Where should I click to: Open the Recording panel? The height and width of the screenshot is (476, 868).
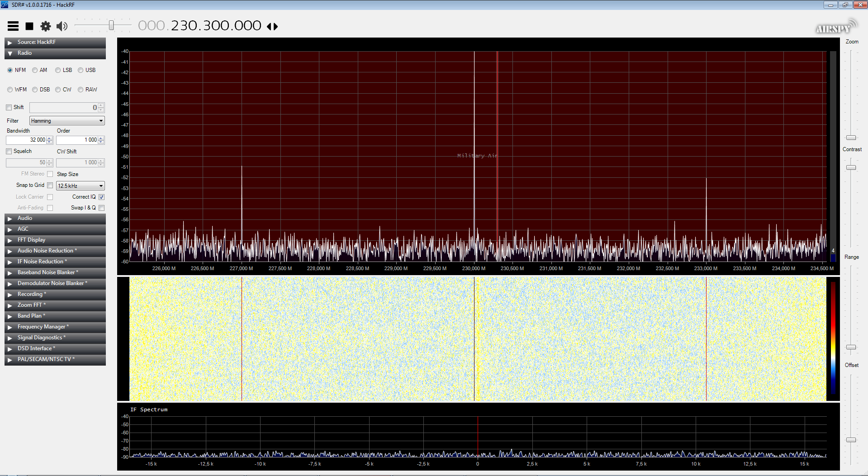[10, 295]
